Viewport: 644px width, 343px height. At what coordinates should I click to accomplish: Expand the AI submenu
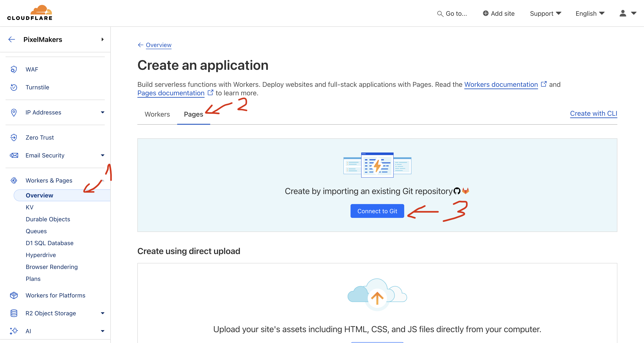(102, 331)
